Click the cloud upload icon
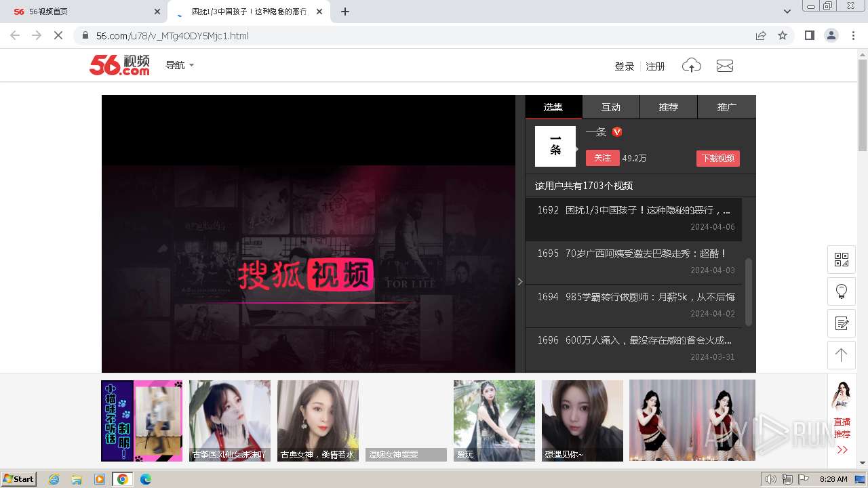 coord(691,66)
